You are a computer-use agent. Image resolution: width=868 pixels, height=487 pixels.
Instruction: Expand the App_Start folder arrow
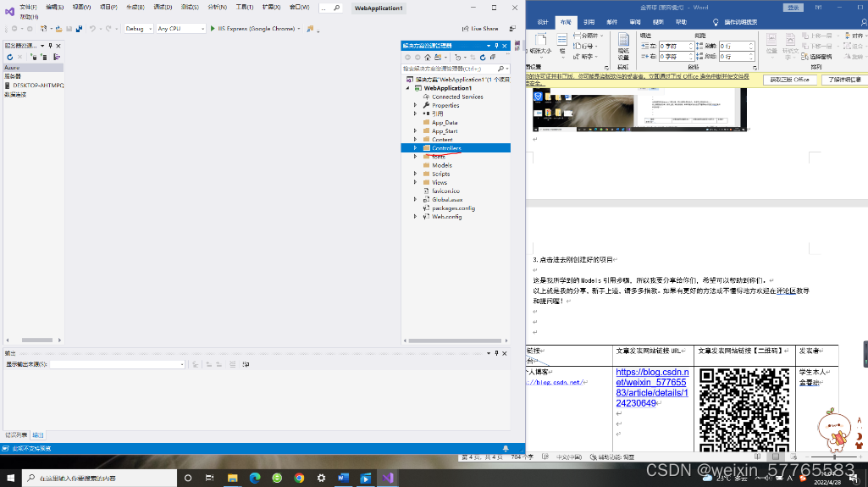click(415, 130)
